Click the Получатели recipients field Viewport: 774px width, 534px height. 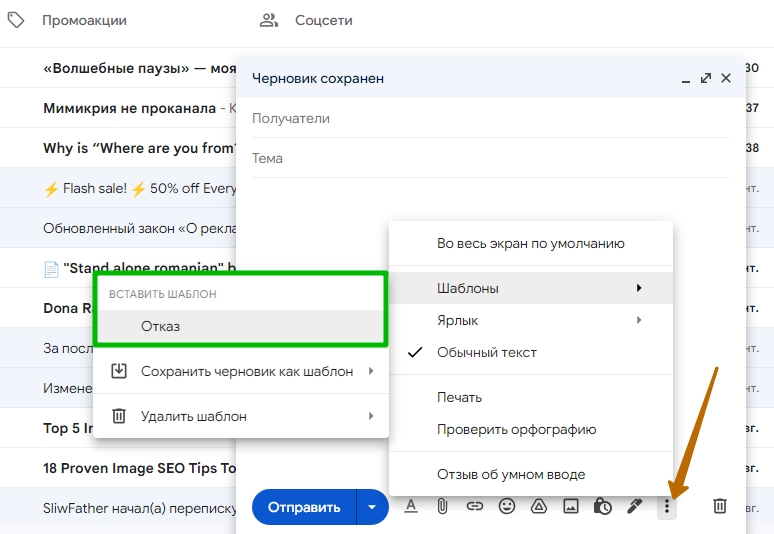coord(491,118)
